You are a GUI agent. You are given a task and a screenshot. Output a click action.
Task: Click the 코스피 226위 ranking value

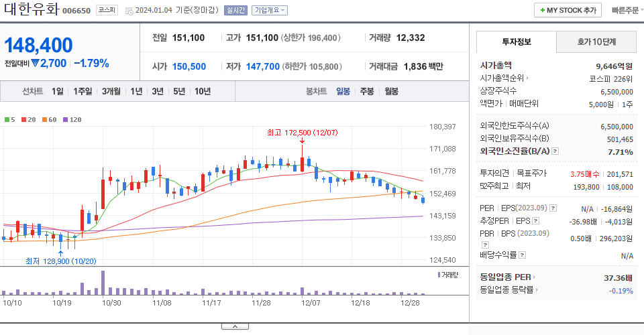pos(610,79)
